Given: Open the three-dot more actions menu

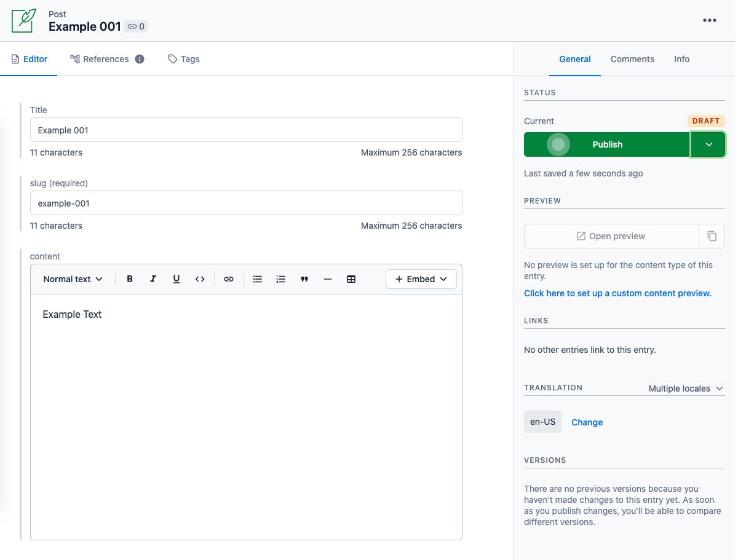Looking at the screenshot, I should pyautogui.click(x=710, y=20).
